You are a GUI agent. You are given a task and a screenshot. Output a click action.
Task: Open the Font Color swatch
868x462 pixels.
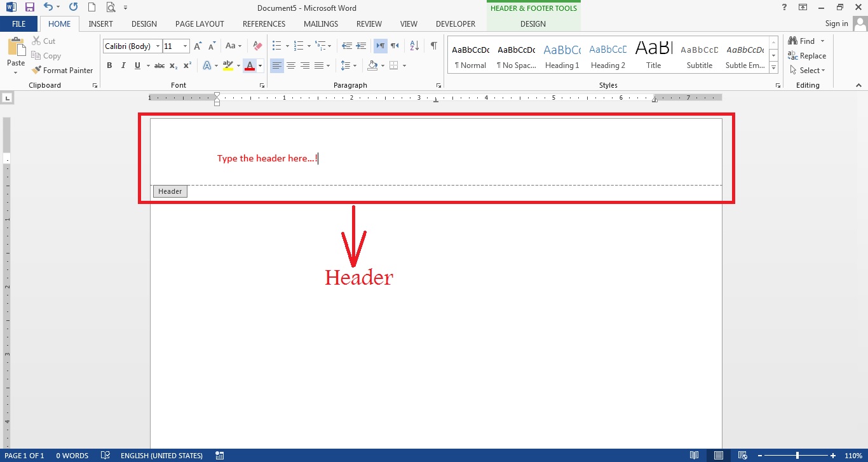coord(250,65)
